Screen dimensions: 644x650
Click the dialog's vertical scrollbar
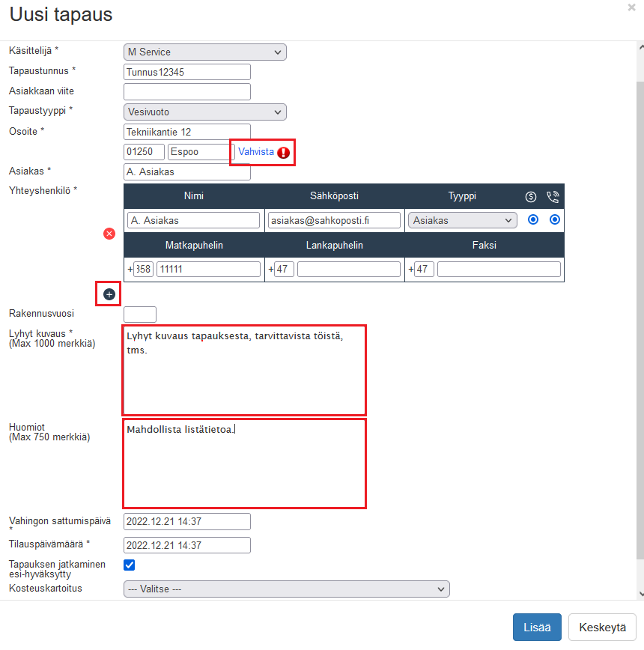[x=639, y=300]
